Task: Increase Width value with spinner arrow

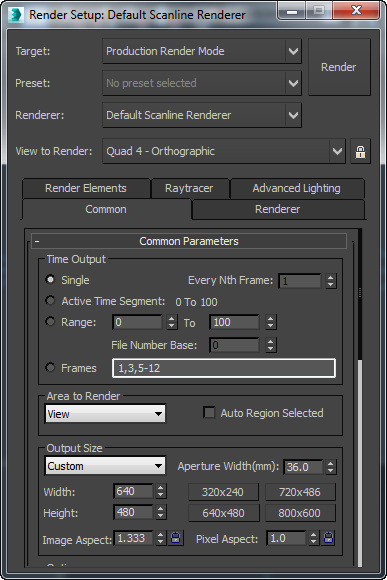Action: click(160, 488)
